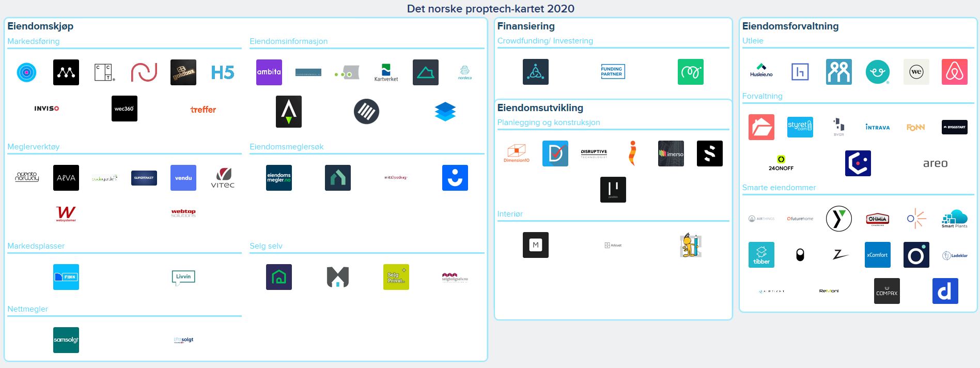
Task: Open the FONN logo
Action: point(916,127)
